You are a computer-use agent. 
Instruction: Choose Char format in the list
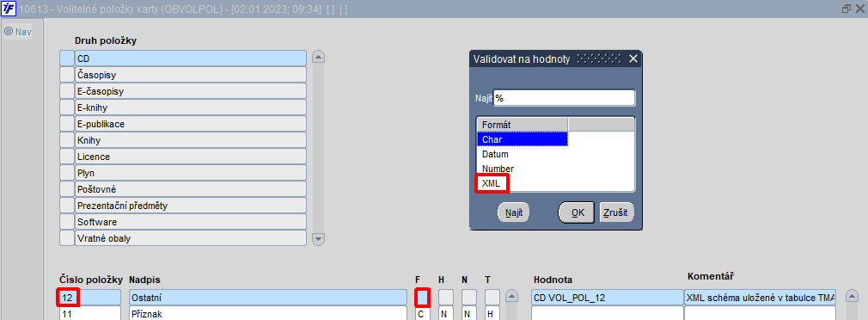522,139
